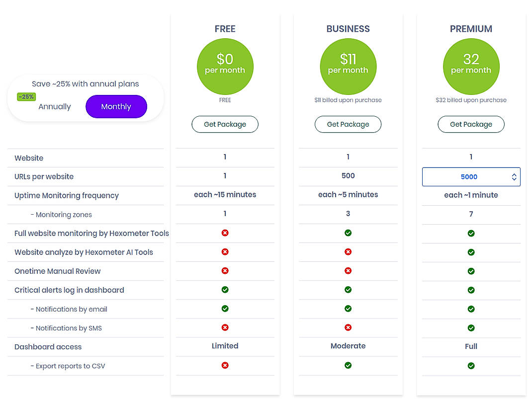
Task: Switch to Annually billing
Action: [x=55, y=106]
